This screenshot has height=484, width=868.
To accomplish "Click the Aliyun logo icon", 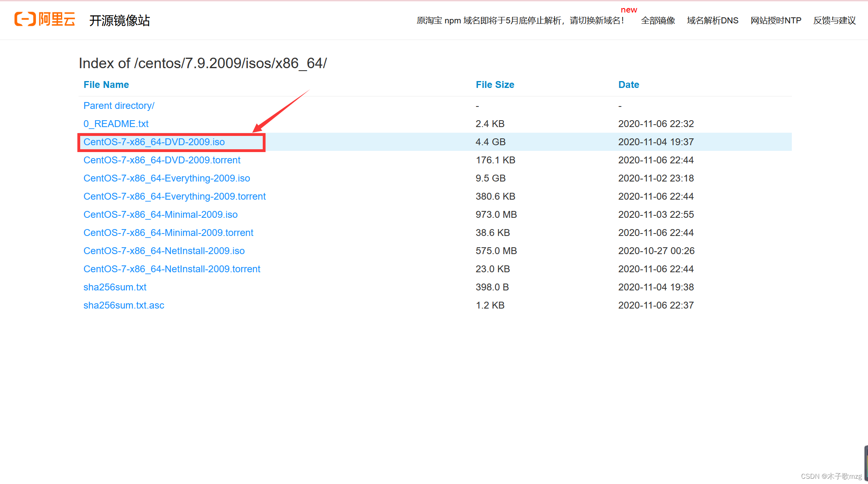I will [45, 19].
